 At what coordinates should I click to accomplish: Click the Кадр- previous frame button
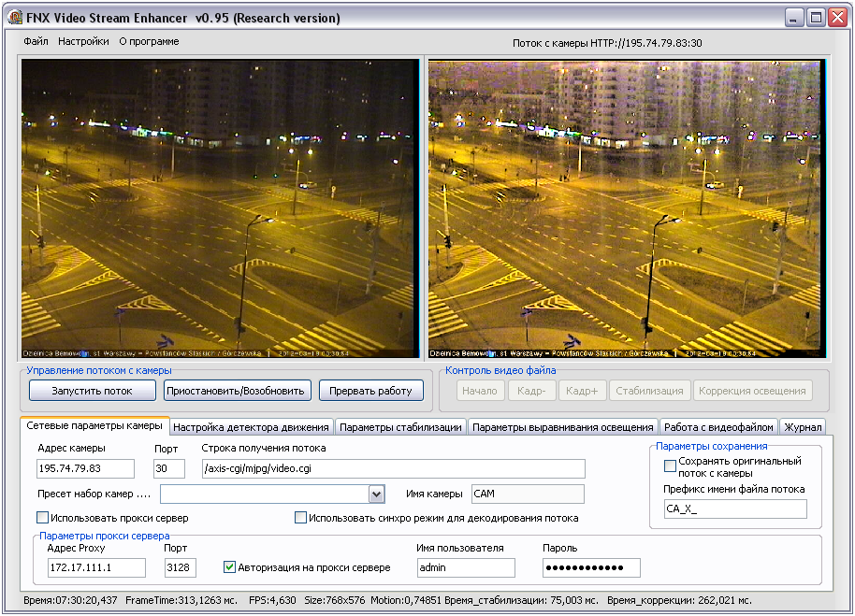coord(531,391)
